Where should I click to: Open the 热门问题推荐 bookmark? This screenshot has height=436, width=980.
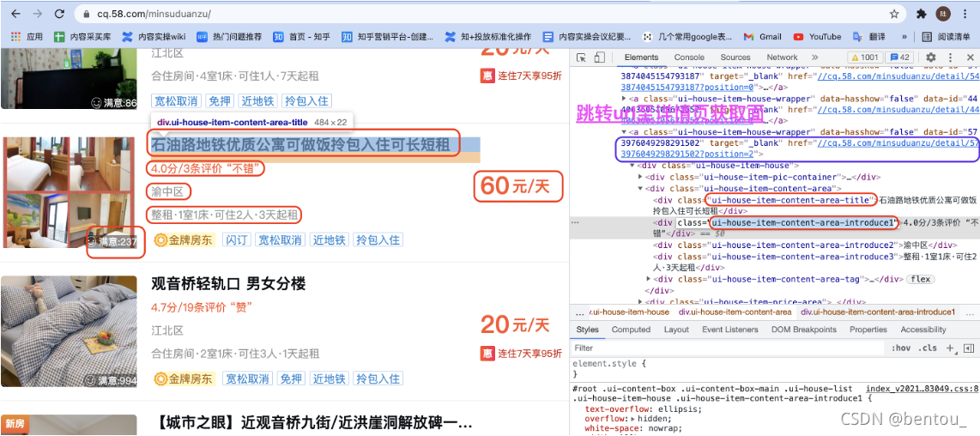pos(229,37)
